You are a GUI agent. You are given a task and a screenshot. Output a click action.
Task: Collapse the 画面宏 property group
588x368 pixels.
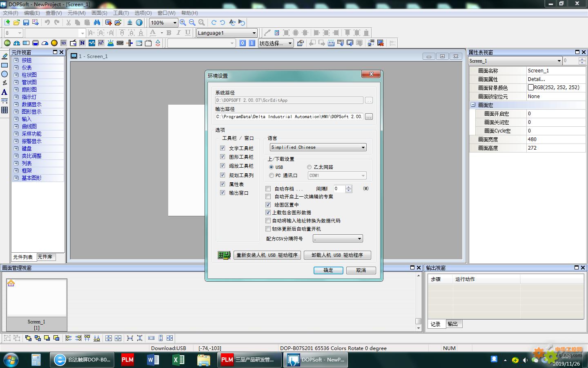[473, 105]
